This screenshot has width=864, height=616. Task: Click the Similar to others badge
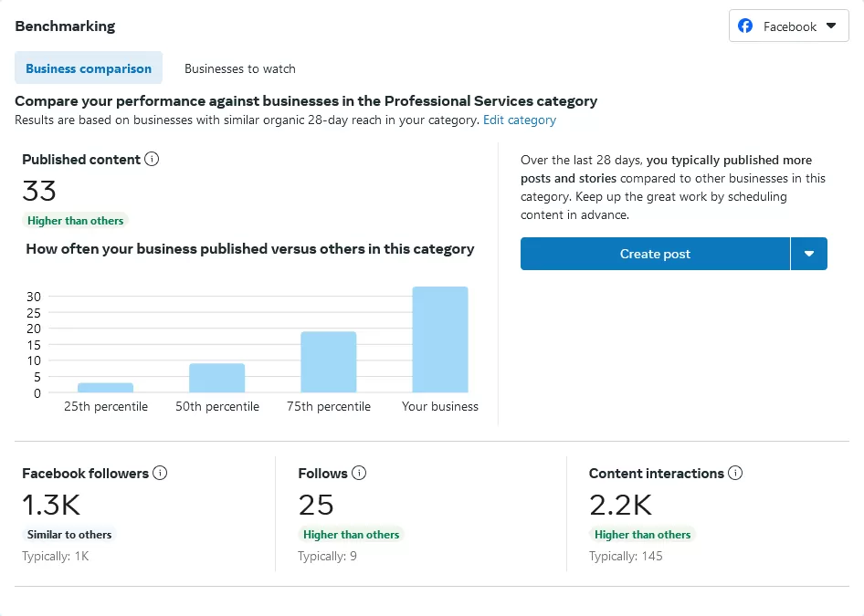[x=69, y=535]
